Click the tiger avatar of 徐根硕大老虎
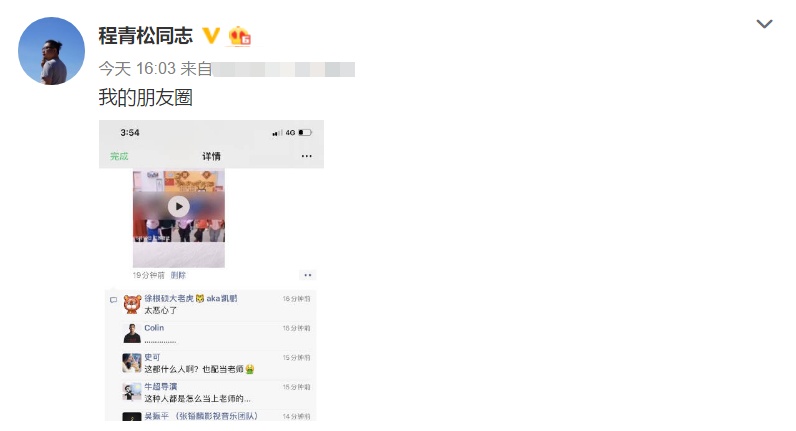 coord(132,304)
